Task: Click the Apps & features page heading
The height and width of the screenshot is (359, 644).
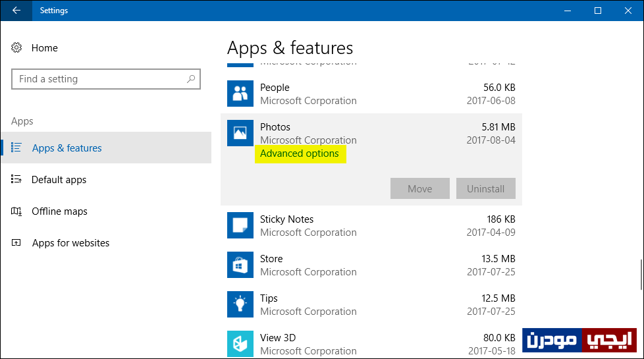Action: (290, 48)
